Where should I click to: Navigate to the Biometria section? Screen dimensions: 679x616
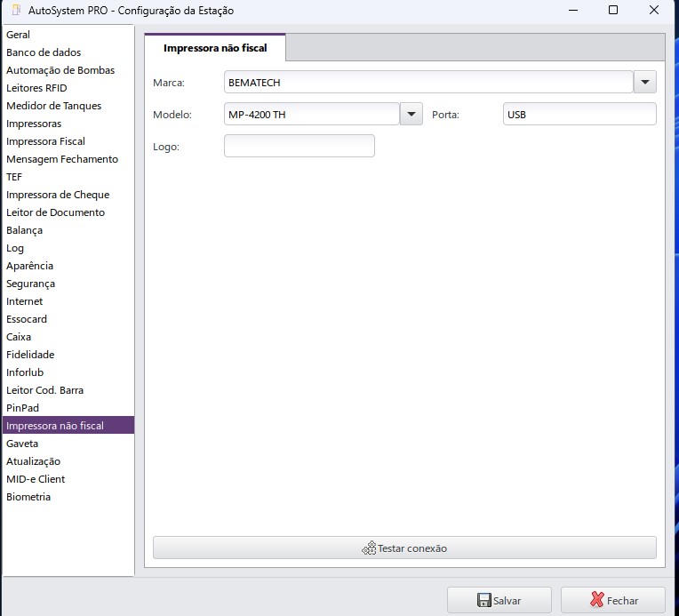click(x=28, y=497)
